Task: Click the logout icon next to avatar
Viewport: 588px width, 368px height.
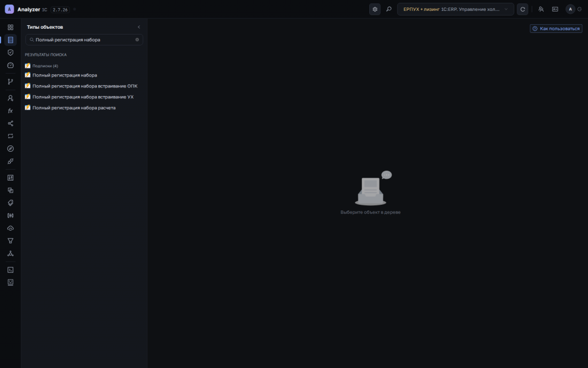Action: [x=580, y=9]
